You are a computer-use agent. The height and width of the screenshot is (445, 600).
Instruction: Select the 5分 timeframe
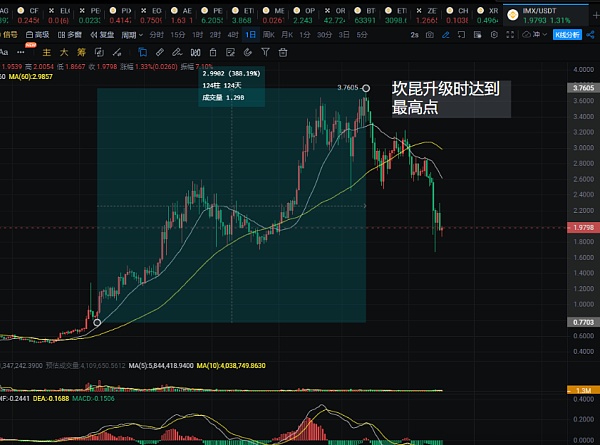click(x=362, y=35)
